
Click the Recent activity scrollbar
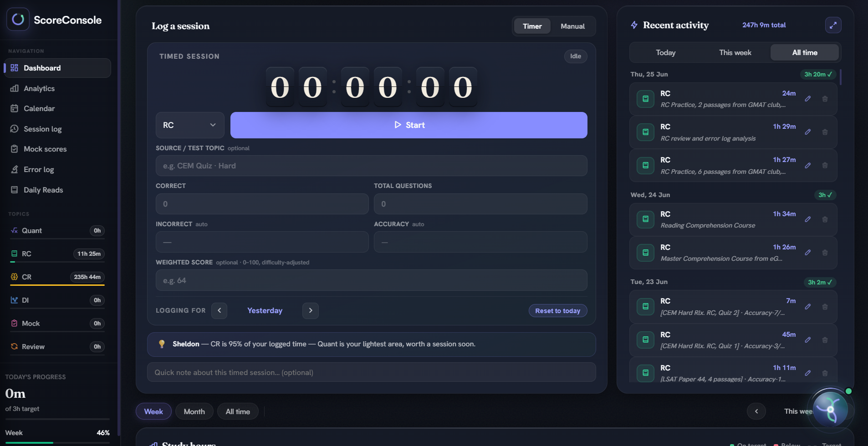click(841, 77)
